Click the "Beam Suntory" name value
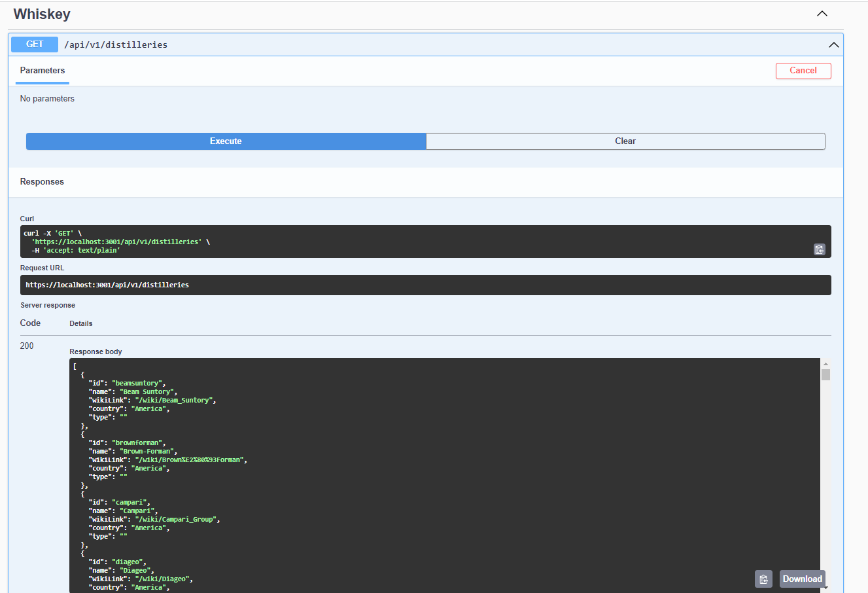Image resolution: width=868 pixels, height=593 pixels. 148,392
